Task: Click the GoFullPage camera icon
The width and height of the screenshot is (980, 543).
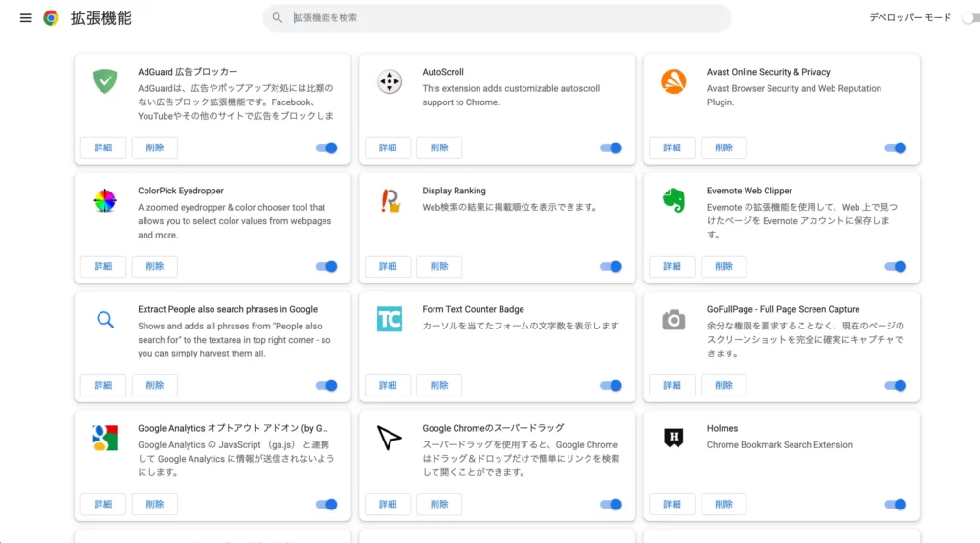Action: pyautogui.click(x=674, y=320)
